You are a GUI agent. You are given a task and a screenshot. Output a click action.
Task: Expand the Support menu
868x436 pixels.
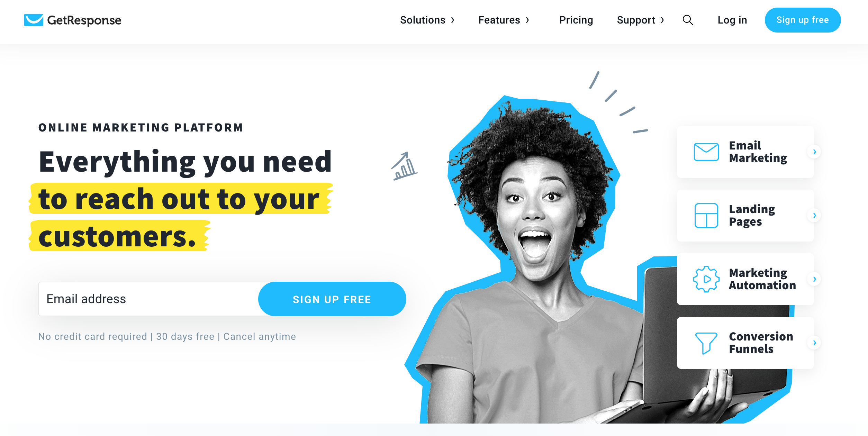tap(640, 20)
